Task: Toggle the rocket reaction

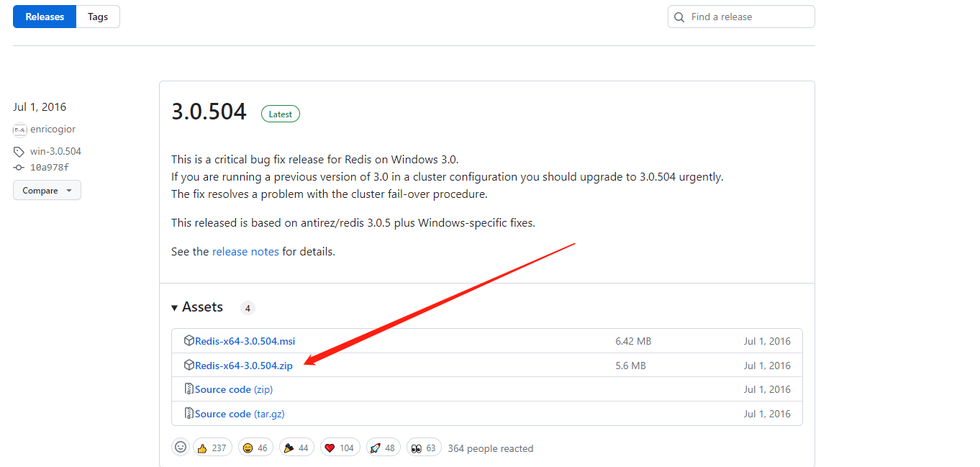Action: click(383, 447)
